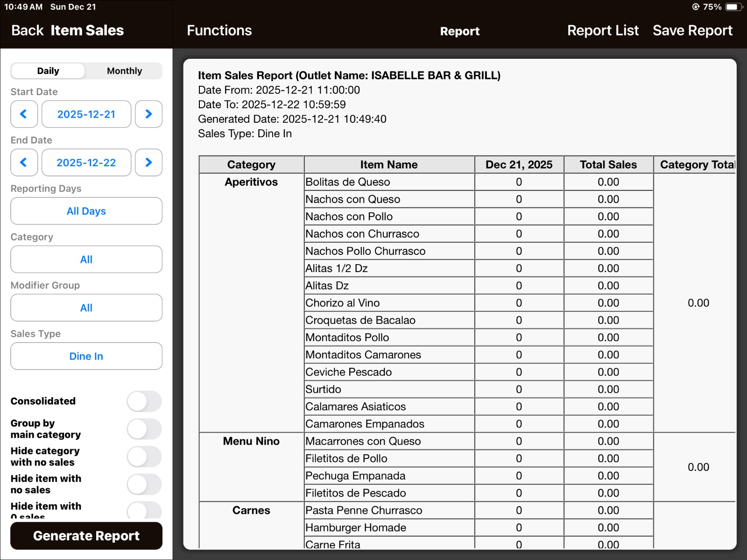Tap the battery icon in status bar
The width and height of the screenshot is (747, 560).
pyautogui.click(x=733, y=7)
